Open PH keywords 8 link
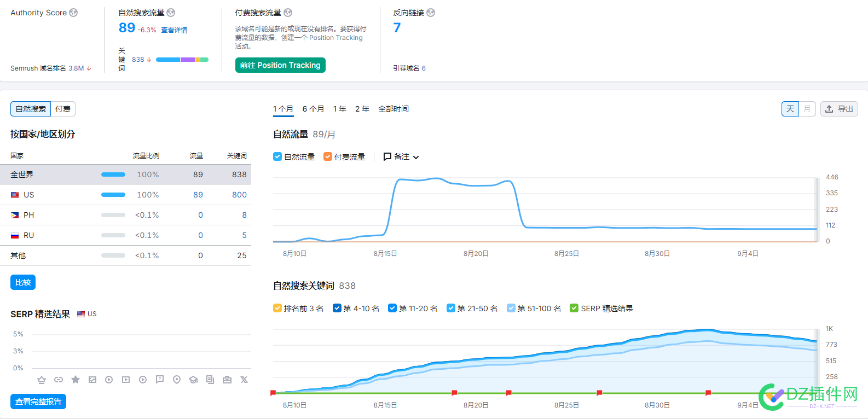868x419 pixels. [x=244, y=215]
